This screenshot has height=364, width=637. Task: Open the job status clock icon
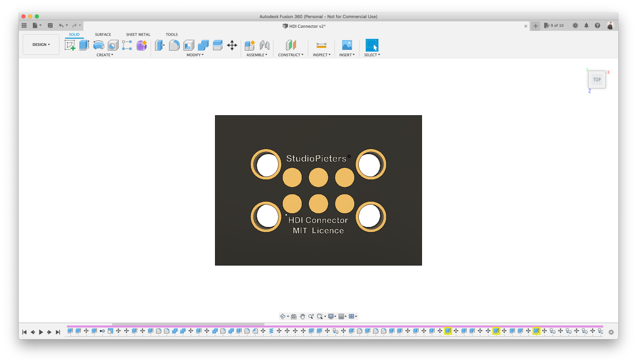pos(575,25)
